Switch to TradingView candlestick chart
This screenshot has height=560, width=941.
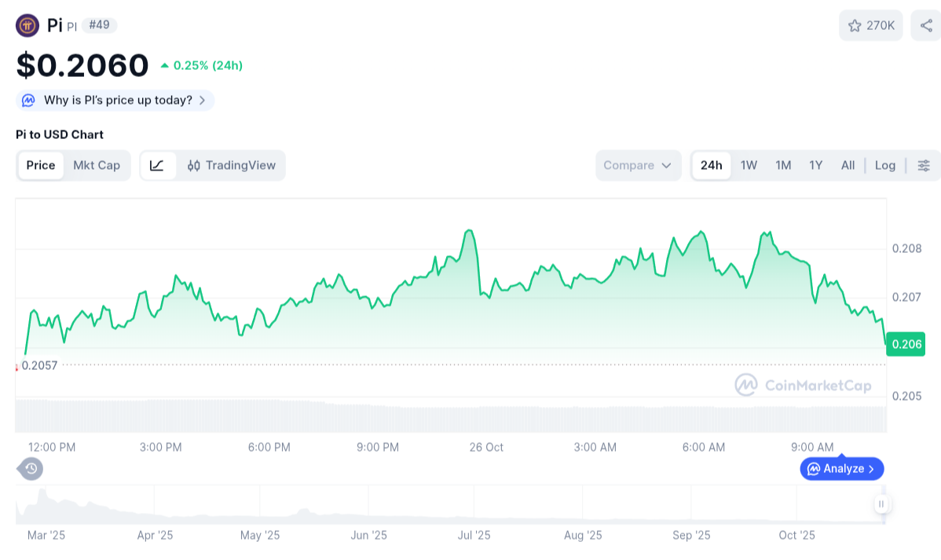[232, 165]
